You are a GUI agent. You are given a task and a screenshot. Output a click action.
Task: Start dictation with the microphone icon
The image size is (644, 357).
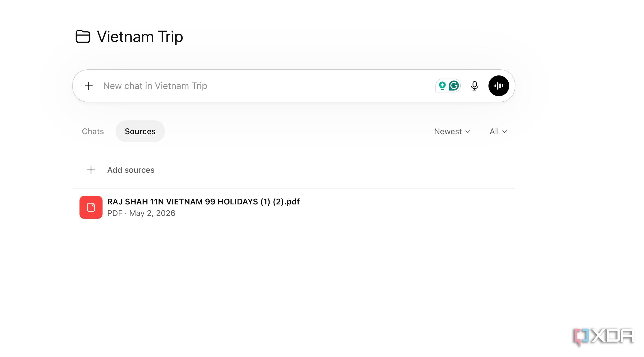click(475, 86)
